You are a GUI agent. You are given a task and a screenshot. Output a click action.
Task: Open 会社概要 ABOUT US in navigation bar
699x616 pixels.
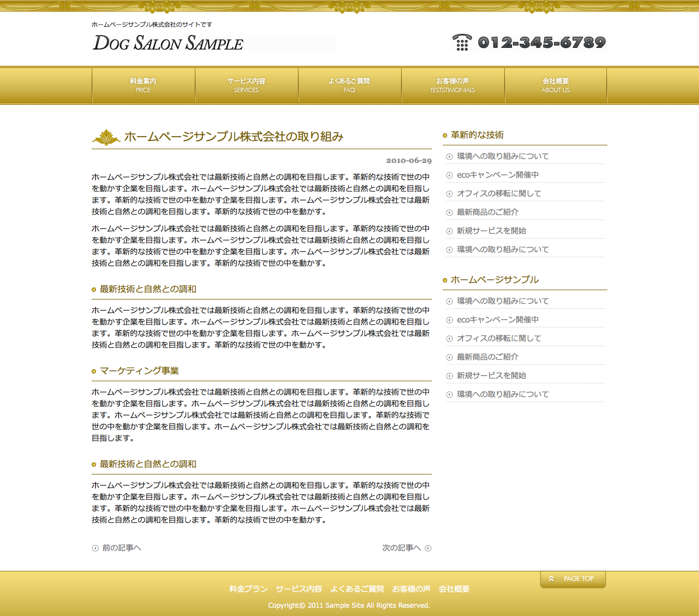point(555,85)
